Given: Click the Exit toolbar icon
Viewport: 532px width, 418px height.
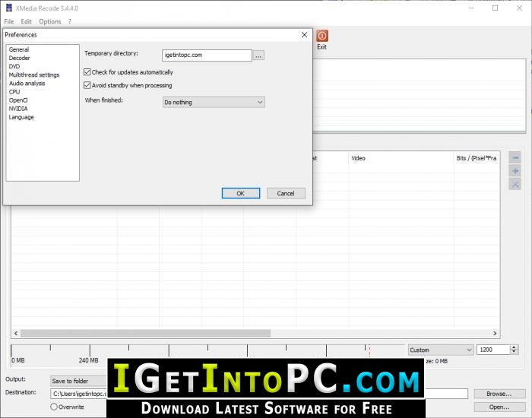Looking at the screenshot, I should [322, 40].
